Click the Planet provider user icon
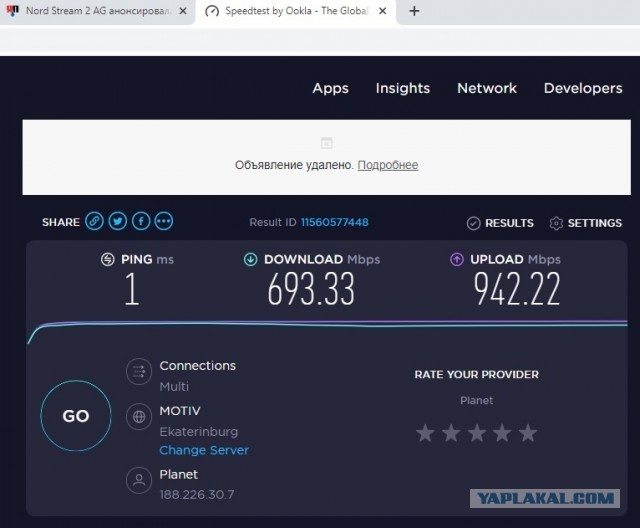This screenshot has height=528, width=640. pos(139,480)
